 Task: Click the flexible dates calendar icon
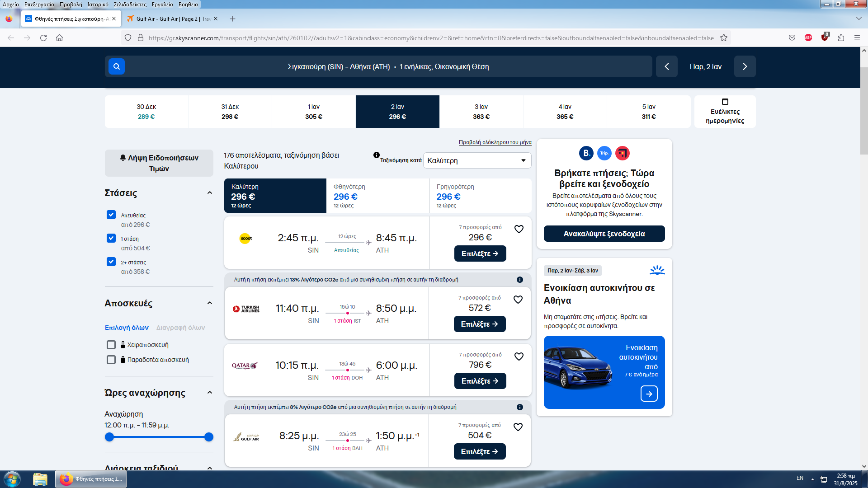click(725, 102)
